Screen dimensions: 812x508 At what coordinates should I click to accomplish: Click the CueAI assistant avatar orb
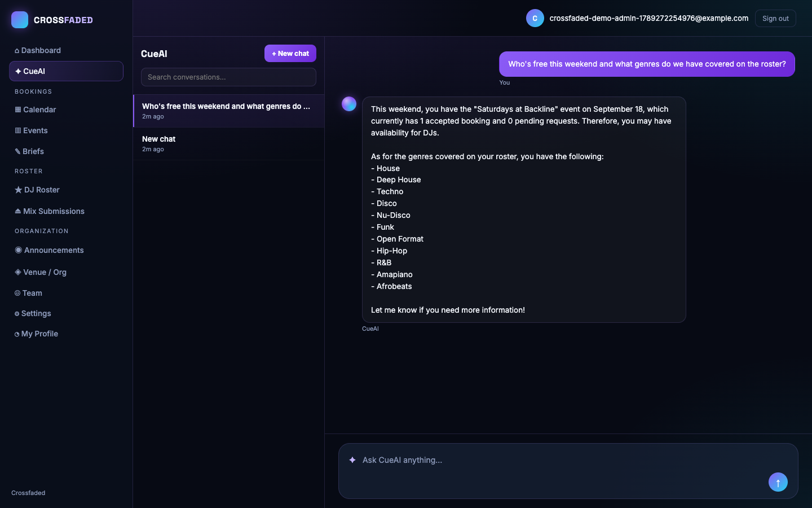coord(349,104)
